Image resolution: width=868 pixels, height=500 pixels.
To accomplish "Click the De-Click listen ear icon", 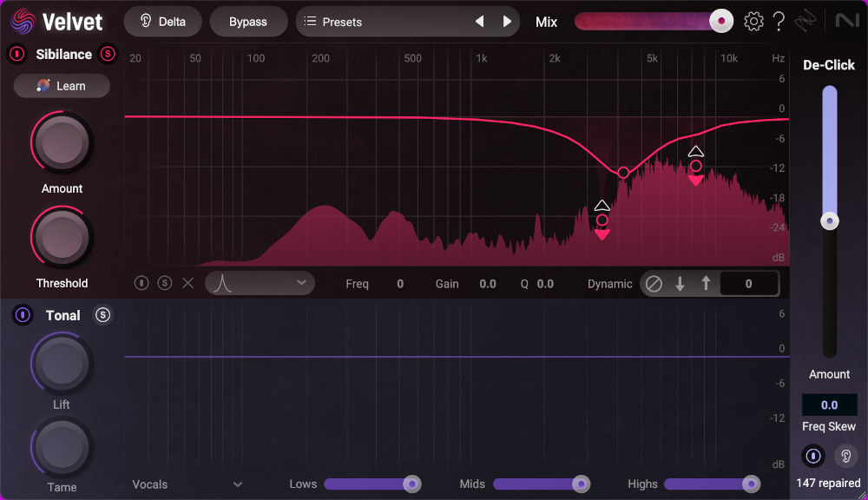I will [x=845, y=455].
